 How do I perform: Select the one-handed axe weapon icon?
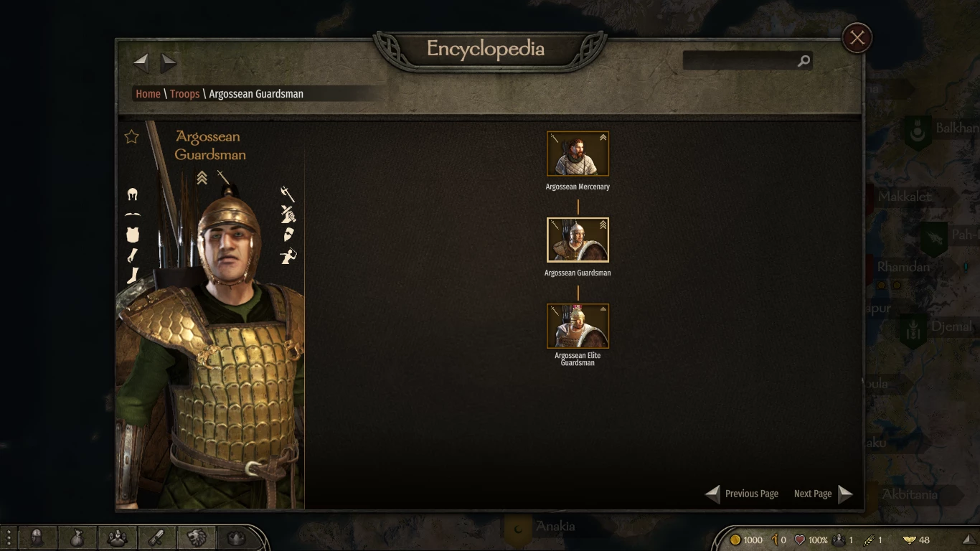tap(288, 194)
